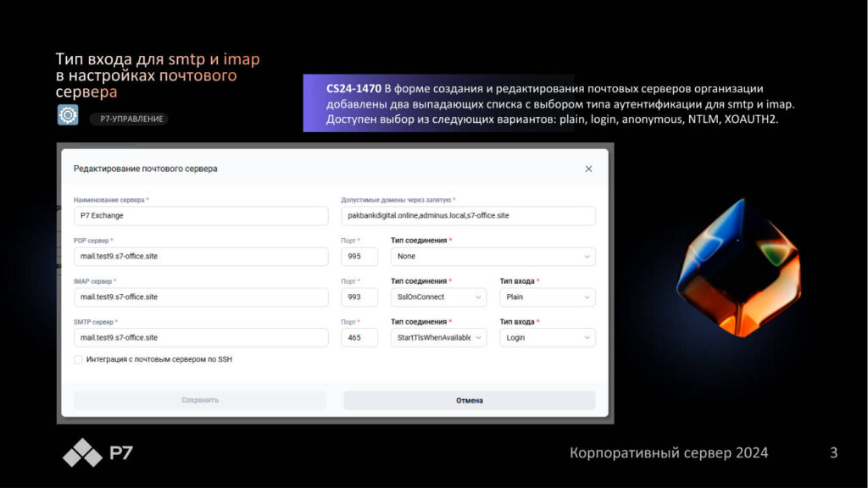Click the glowing cube graphic

point(737,267)
